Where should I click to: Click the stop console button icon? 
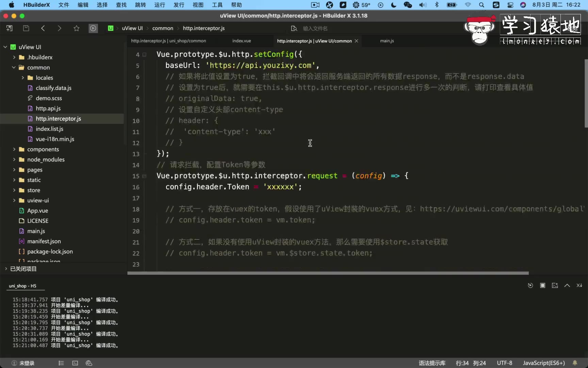[x=542, y=286]
